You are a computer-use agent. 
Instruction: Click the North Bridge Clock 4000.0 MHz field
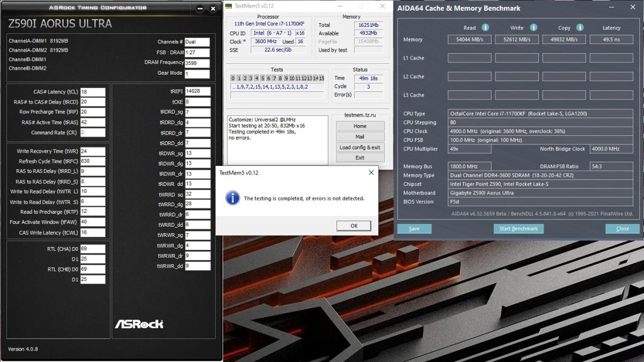point(611,149)
